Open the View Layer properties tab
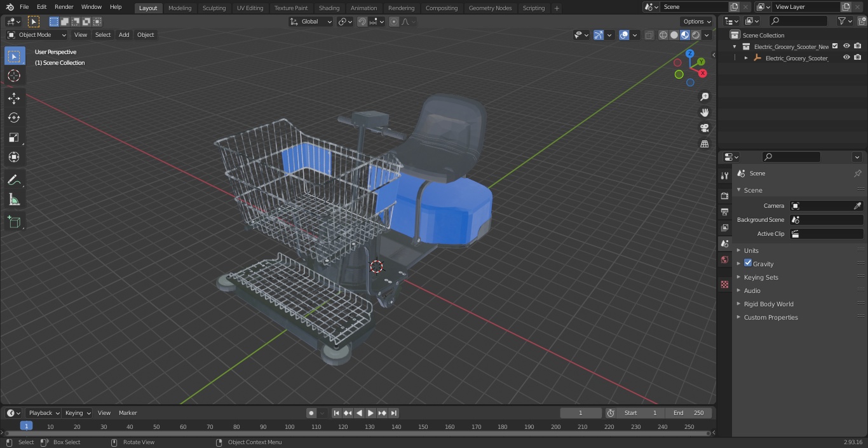Screen dimensions: 868x448 pos(724,227)
